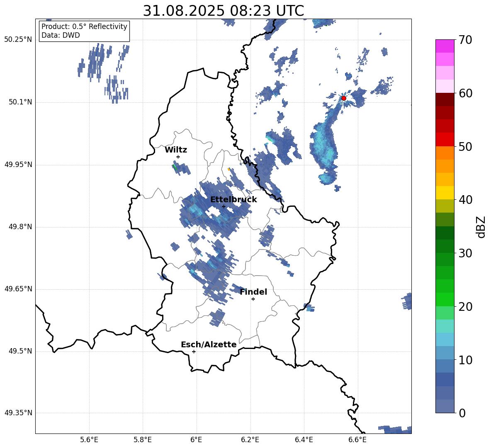The height and width of the screenshot is (448, 491).
Task: Click the Findel city label
Action: point(253,292)
